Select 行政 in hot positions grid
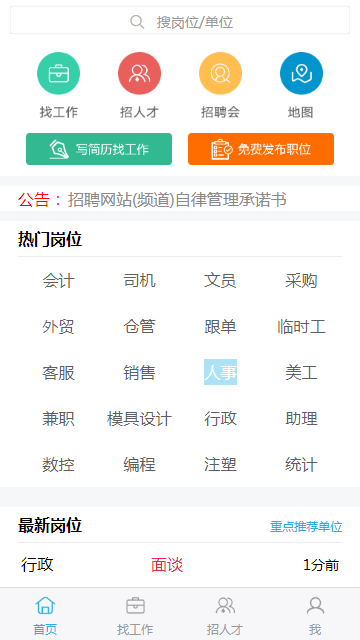This screenshot has height=640, width=360. [220, 419]
